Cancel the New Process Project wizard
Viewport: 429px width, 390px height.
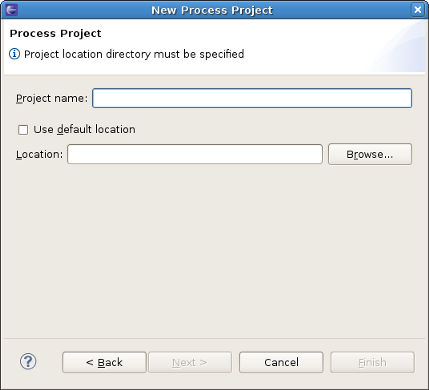pos(281,362)
